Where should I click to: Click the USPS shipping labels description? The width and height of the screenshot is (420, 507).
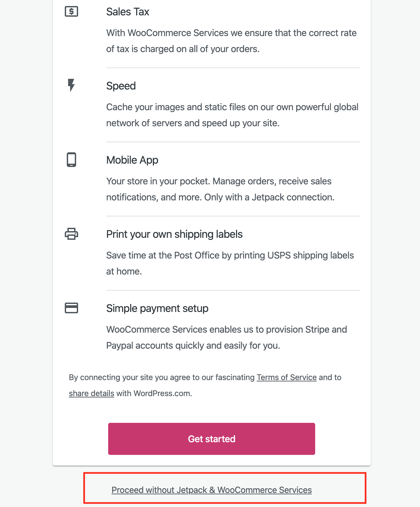(230, 263)
